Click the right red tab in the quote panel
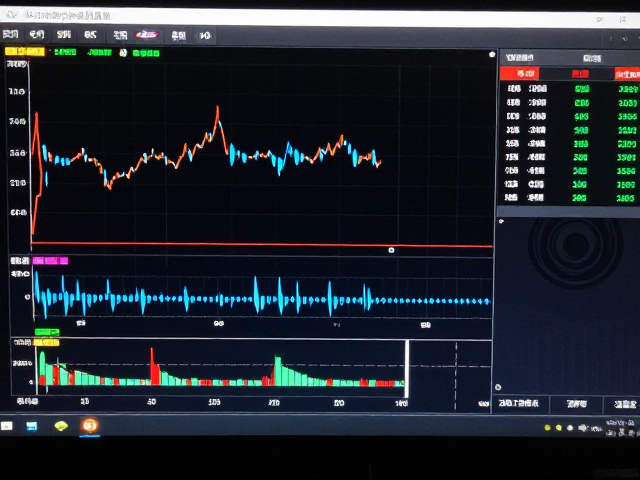 [627, 74]
